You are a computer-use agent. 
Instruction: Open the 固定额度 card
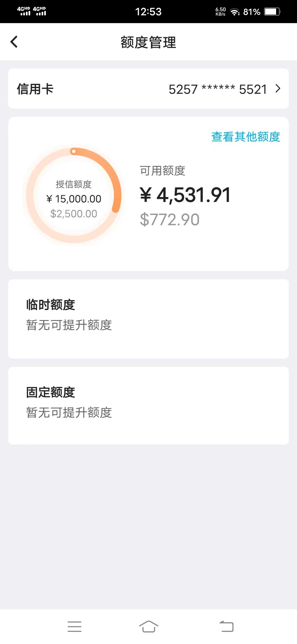tap(148, 405)
